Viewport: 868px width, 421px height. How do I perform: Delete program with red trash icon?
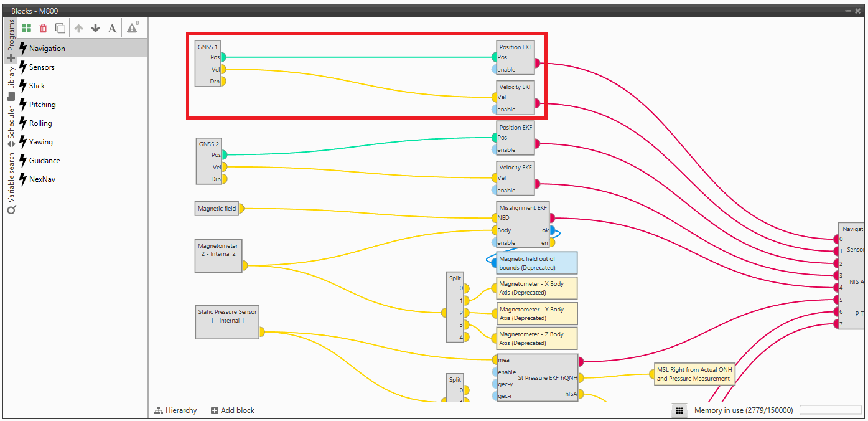coord(43,28)
